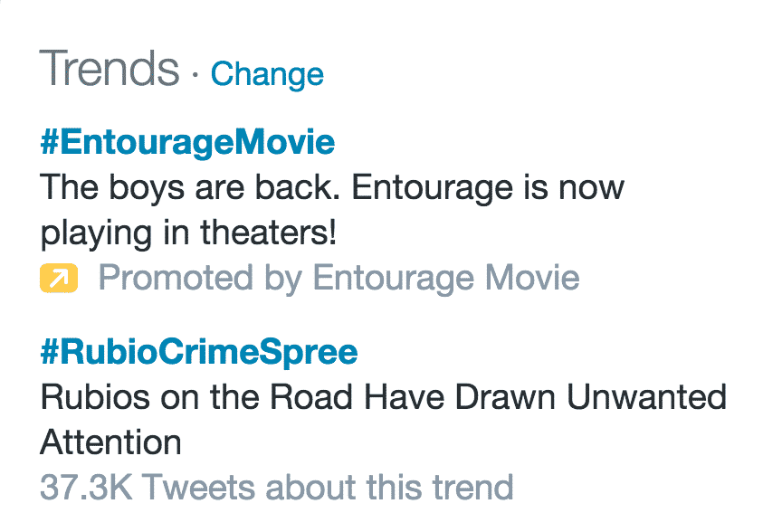The height and width of the screenshot is (532, 782).
Task: Open the #EntourageMovie trending hashtag
Action: click(x=187, y=142)
